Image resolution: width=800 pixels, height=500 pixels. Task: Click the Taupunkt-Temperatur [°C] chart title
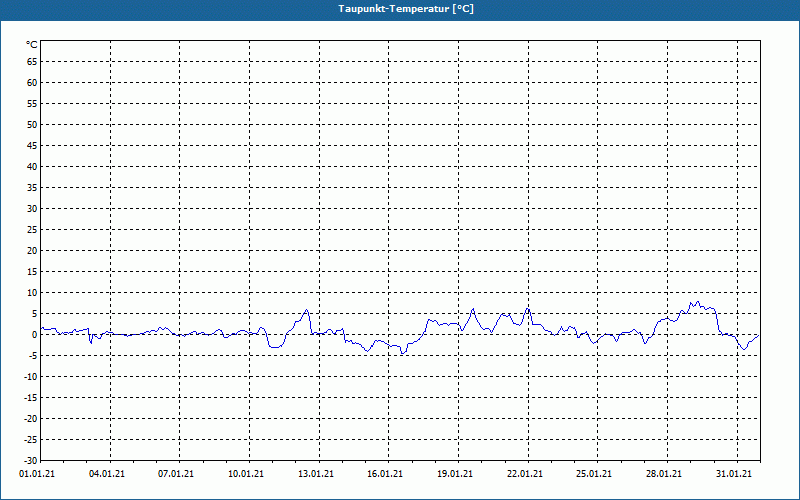click(x=406, y=9)
